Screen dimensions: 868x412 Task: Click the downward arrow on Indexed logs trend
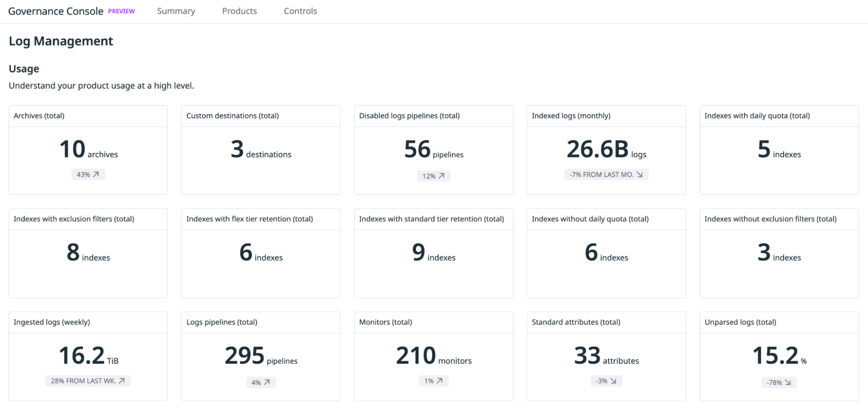pos(639,175)
